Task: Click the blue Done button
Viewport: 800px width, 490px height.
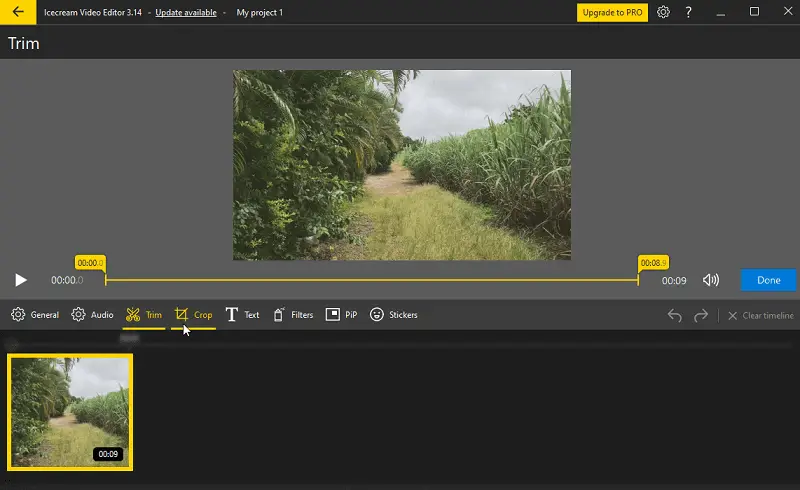Action: click(x=768, y=280)
